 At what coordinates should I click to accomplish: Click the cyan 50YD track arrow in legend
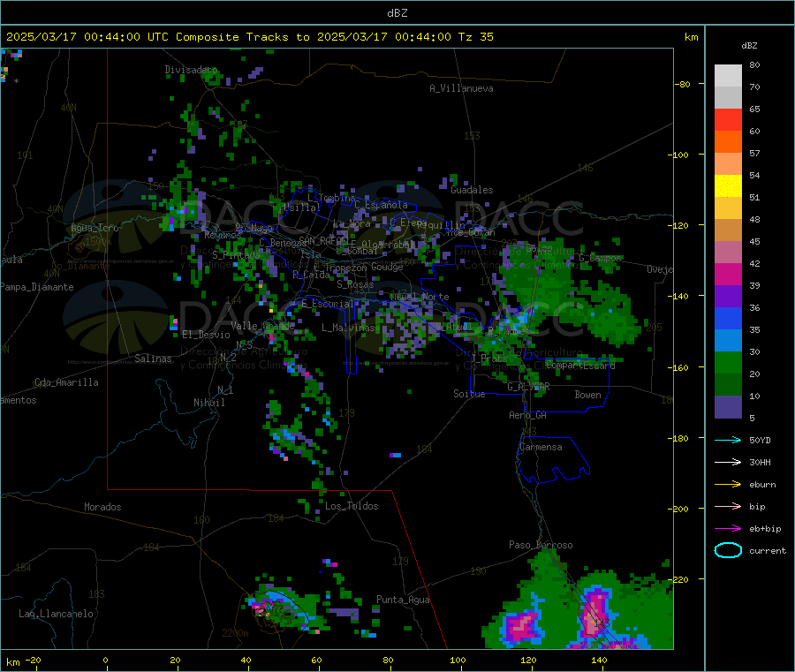pyautogui.click(x=728, y=440)
